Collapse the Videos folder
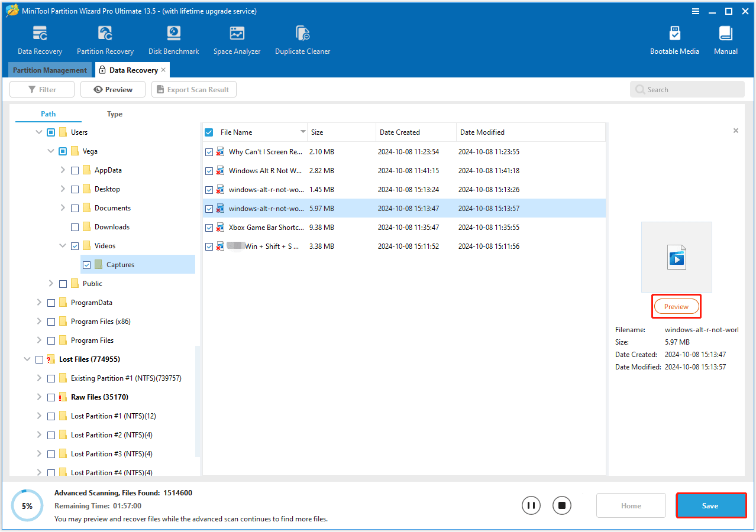Viewport: 756px width, 532px height. (63, 245)
